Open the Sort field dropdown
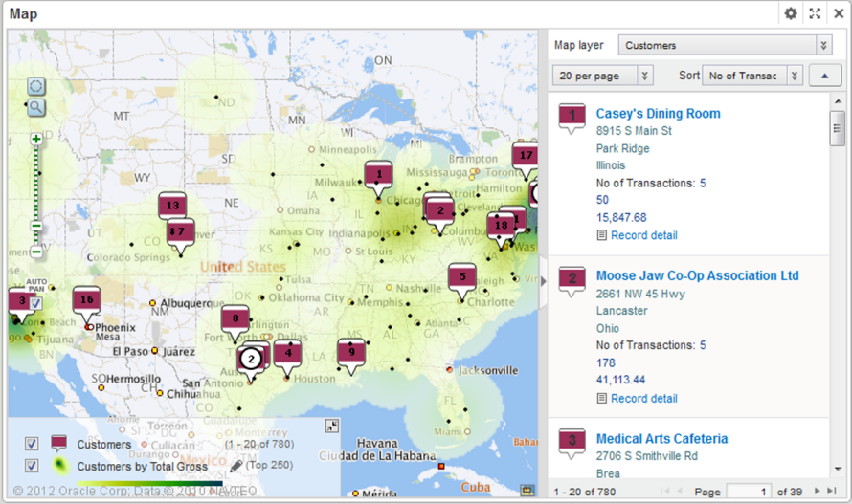 click(x=752, y=76)
